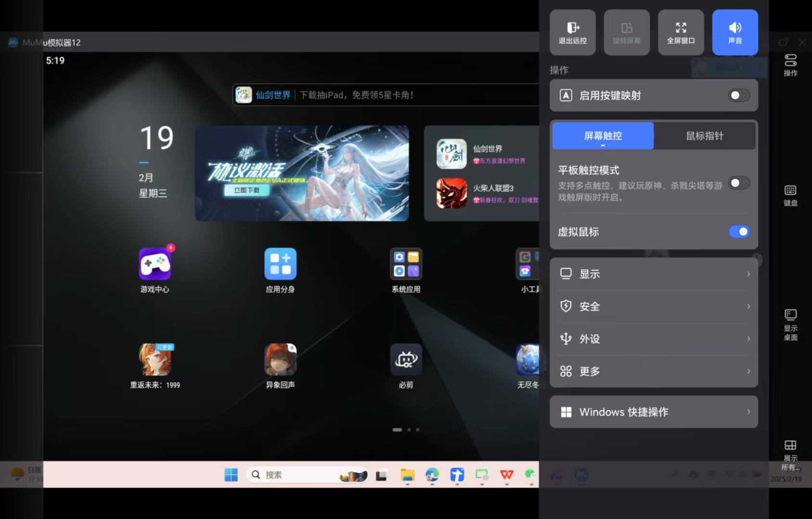Open the 键盘 keyboard icon in sidebar
Image resolution: width=812 pixels, height=519 pixels.
pos(790,195)
